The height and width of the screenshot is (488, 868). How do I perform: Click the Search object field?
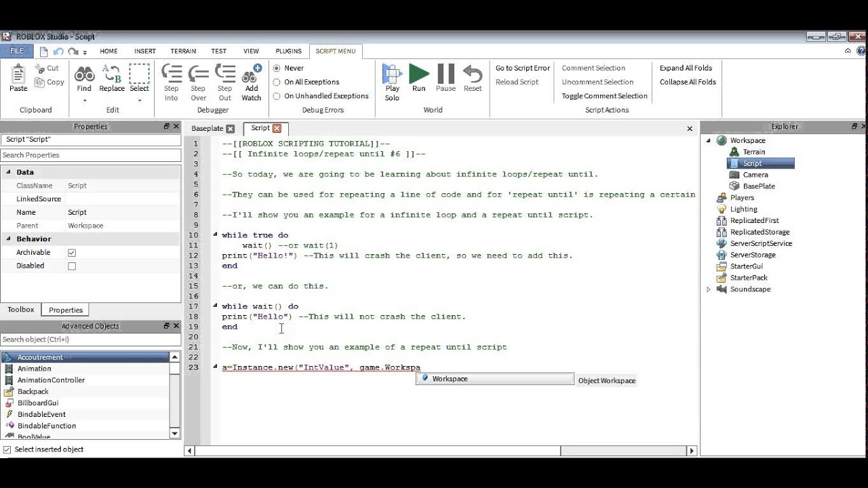pos(90,340)
